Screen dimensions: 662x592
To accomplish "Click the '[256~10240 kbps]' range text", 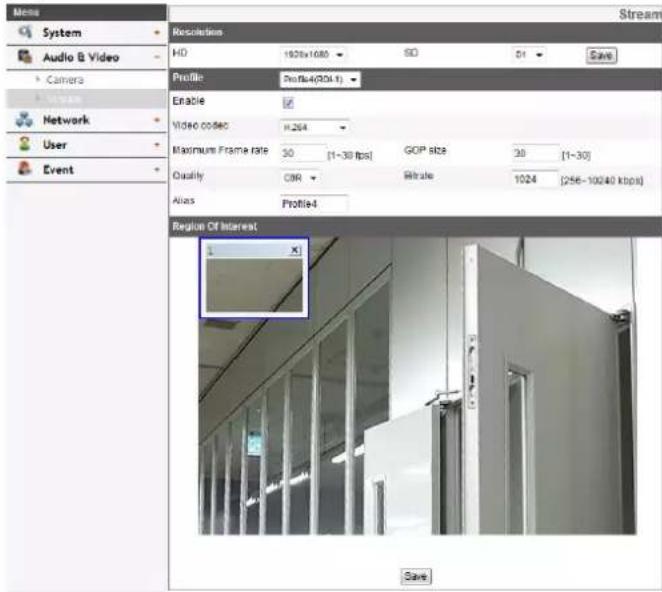I will point(602,181).
